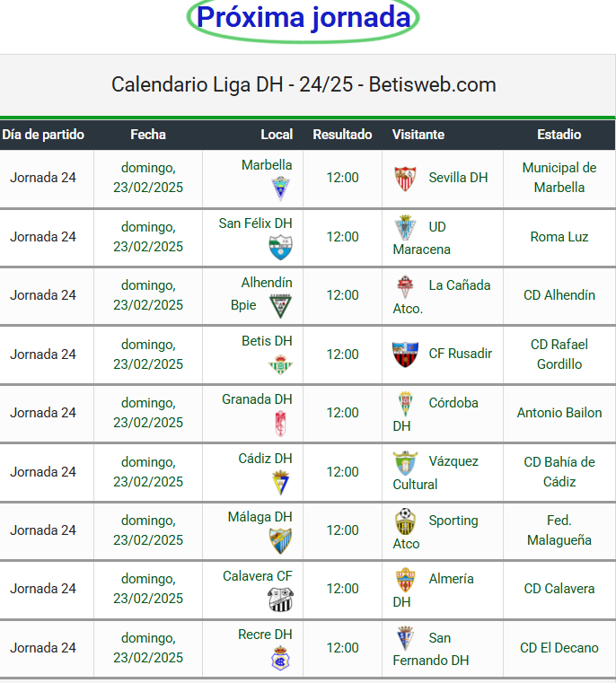Click the Málaga DH crest
616x683 pixels.
coord(280,540)
